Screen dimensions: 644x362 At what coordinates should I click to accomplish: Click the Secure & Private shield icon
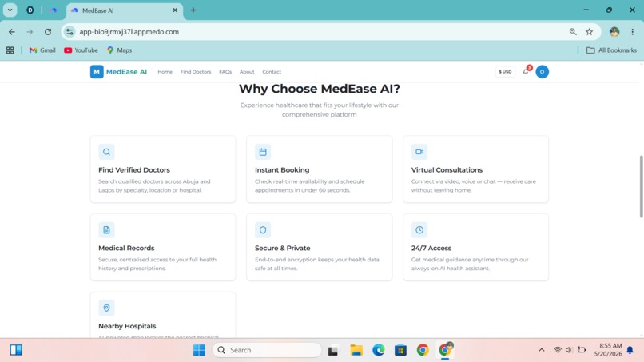click(263, 229)
